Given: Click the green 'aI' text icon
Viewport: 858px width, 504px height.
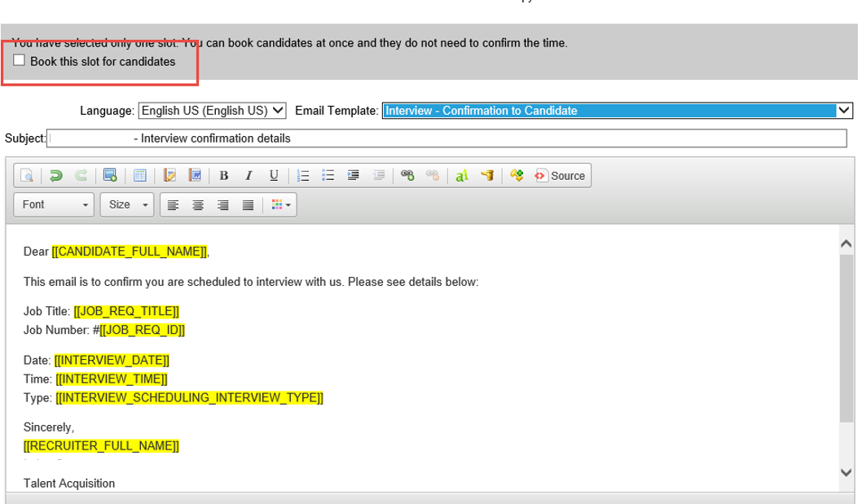Looking at the screenshot, I should pos(462,176).
